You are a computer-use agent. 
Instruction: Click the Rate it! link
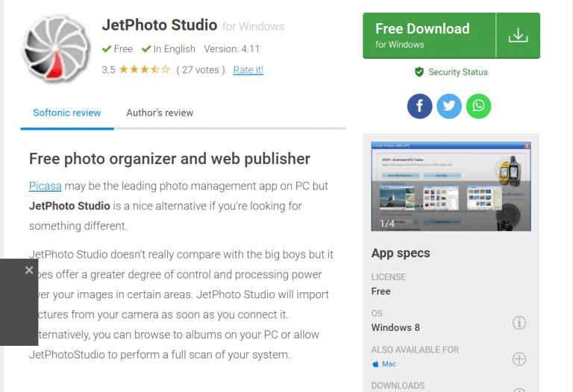coord(248,70)
